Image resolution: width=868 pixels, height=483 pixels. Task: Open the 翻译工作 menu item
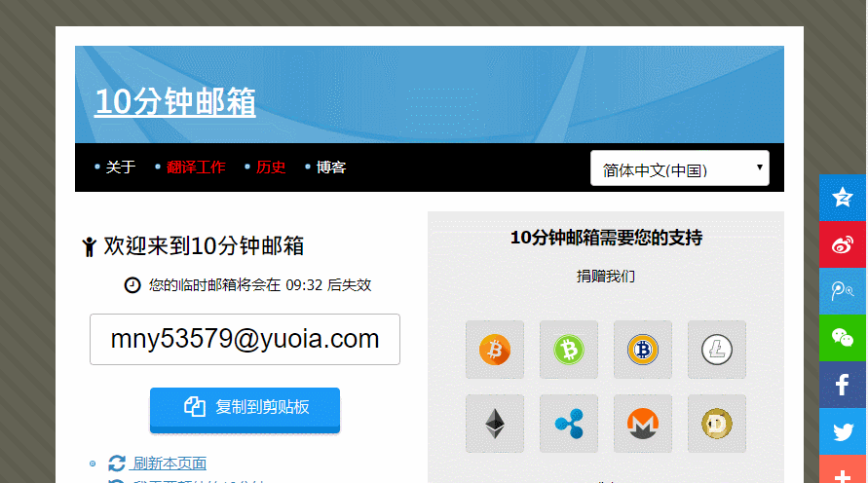coord(196,167)
